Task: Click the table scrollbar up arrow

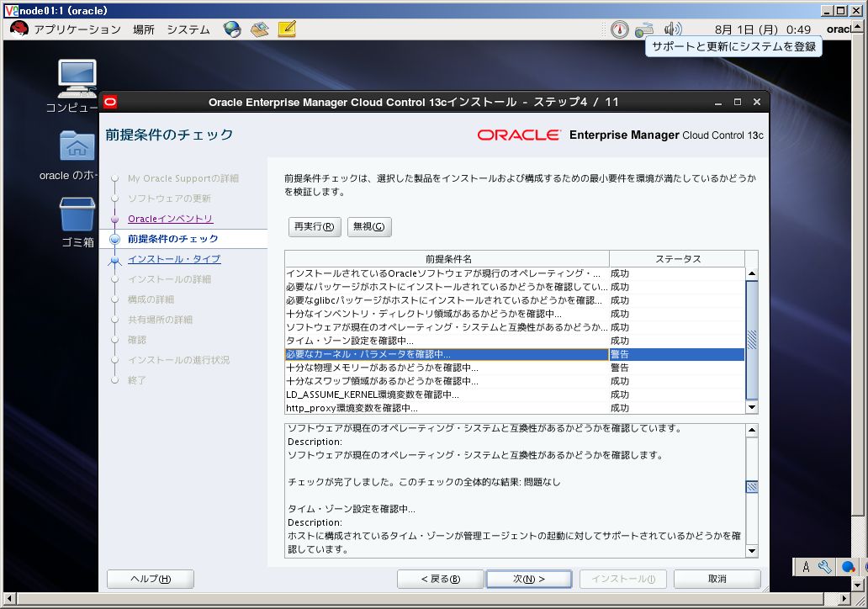Action: tap(752, 273)
